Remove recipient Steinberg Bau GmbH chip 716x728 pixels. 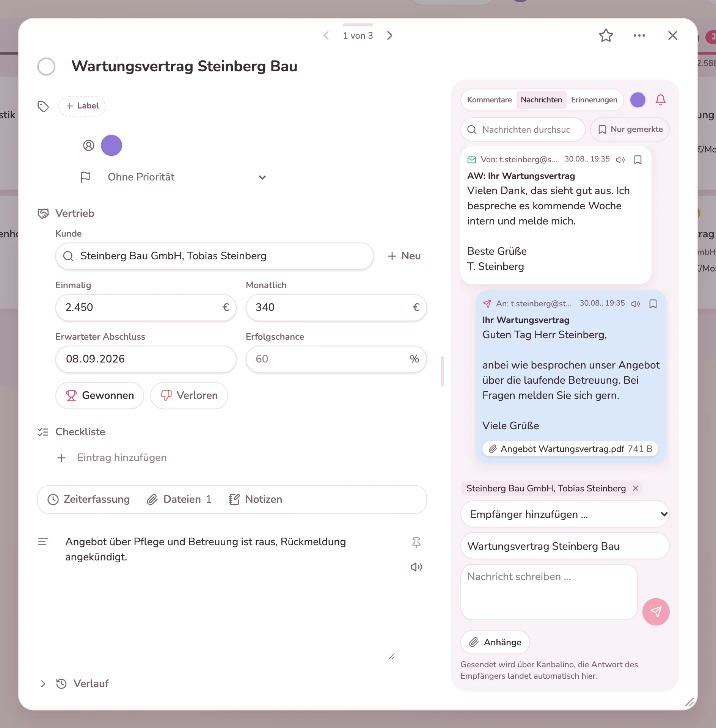click(x=636, y=488)
